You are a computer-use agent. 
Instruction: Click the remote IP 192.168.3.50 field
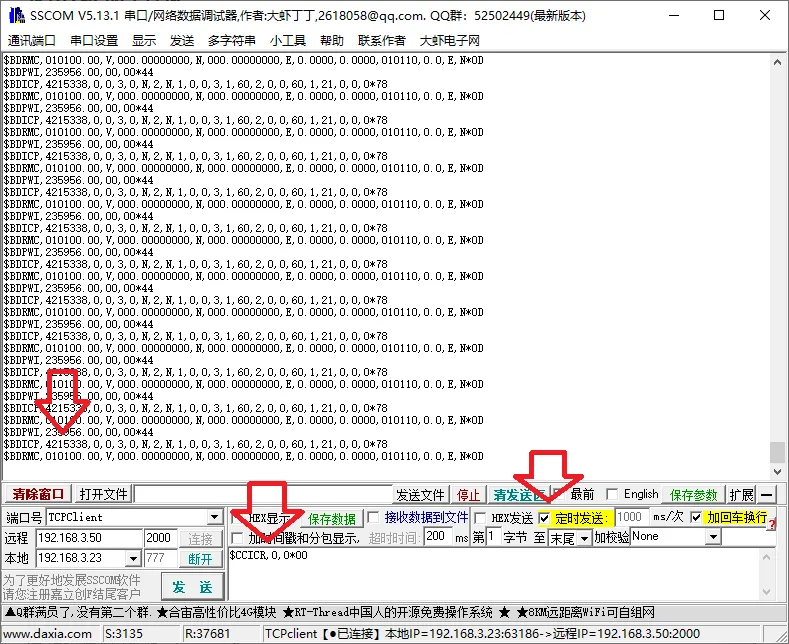coord(88,538)
